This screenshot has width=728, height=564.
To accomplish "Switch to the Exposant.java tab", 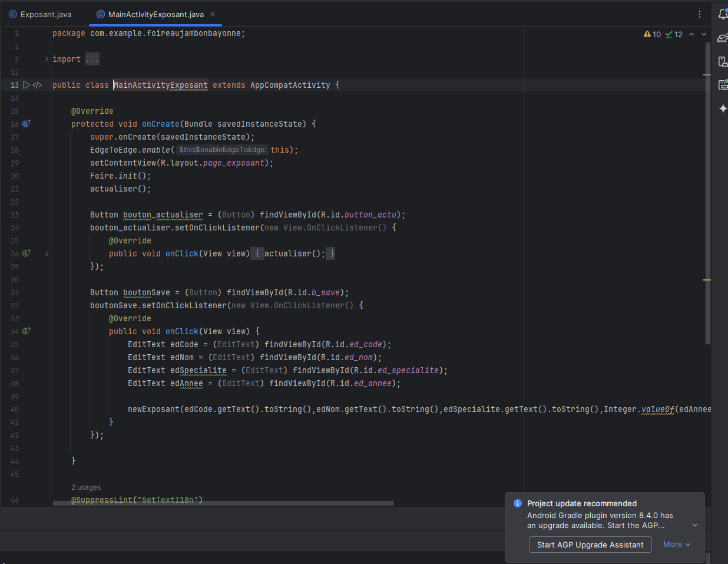I will (x=45, y=14).
